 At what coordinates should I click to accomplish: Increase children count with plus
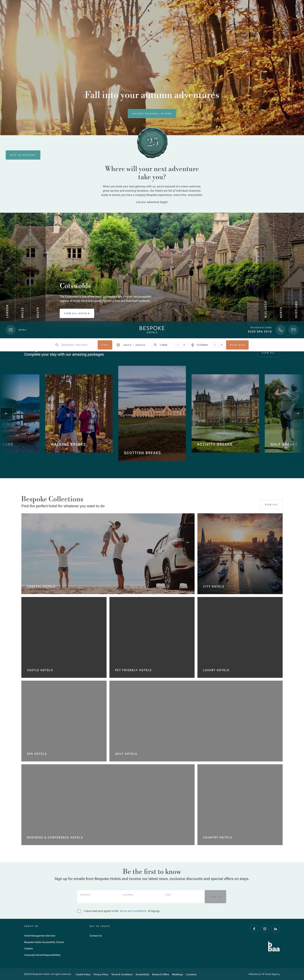221,345
